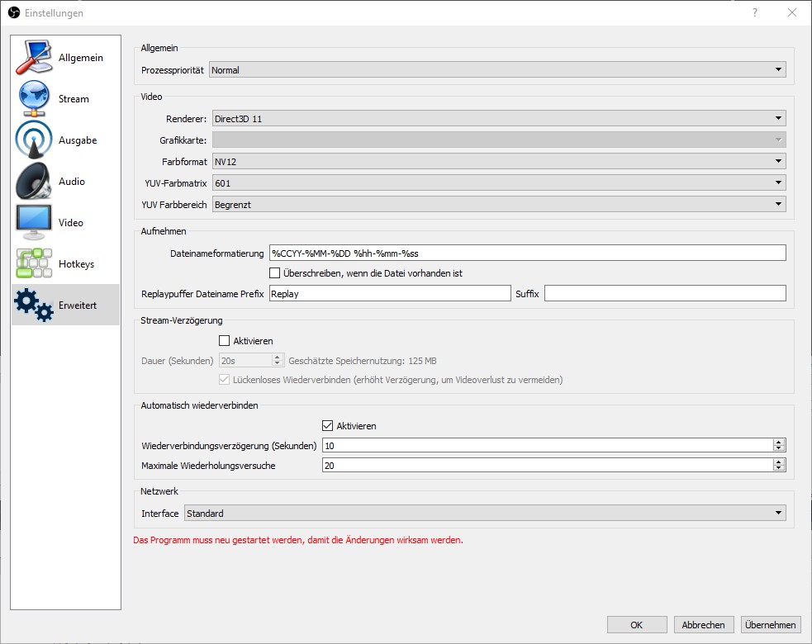The width and height of the screenshot is (812, 644).
Task: Open Video settings via monitor icon
Action: point(34,223)
